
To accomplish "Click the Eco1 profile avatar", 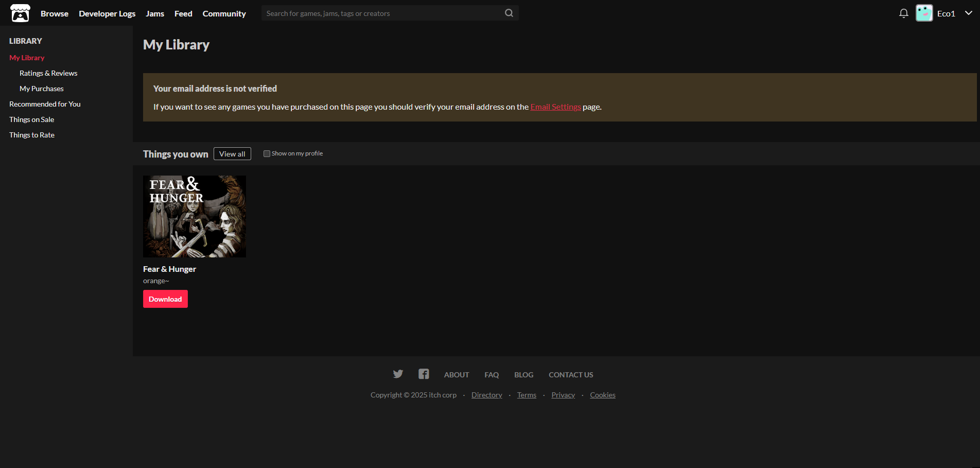I will [924, 13].
